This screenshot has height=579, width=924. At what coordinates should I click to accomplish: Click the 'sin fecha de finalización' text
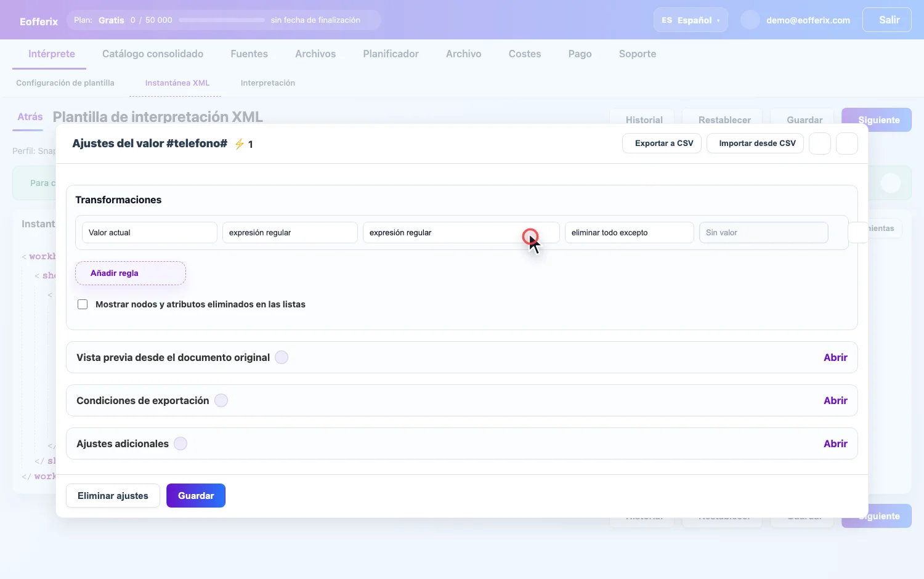[x=315, y=20]
